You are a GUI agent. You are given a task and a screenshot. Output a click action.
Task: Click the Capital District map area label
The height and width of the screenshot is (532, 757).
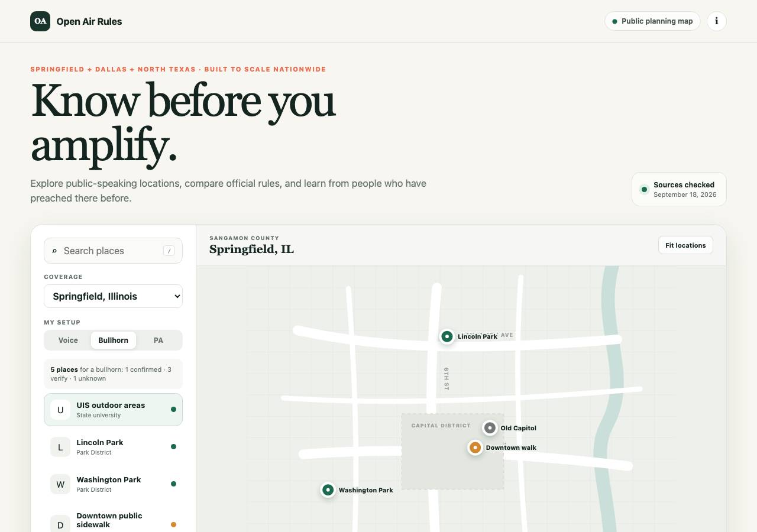point(441,426)
